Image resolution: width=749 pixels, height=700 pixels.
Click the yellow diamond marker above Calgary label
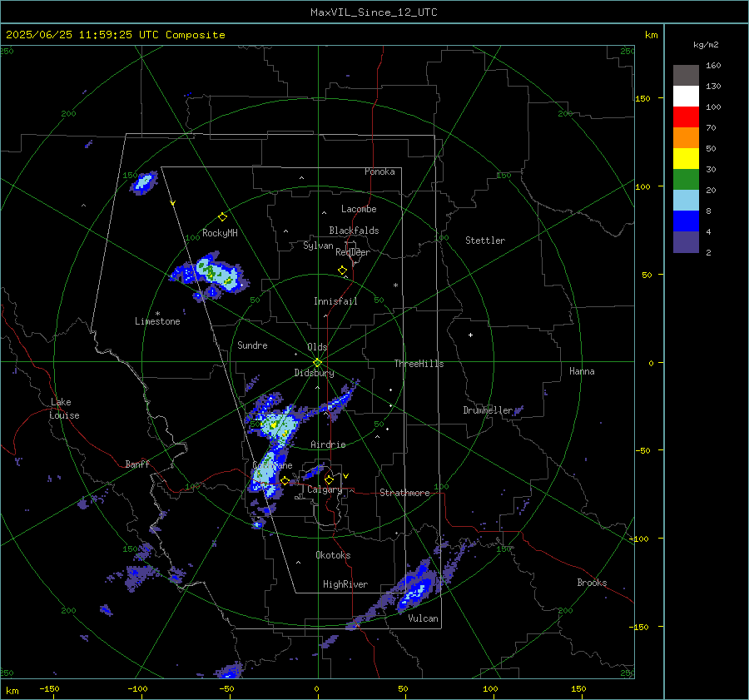329,479
